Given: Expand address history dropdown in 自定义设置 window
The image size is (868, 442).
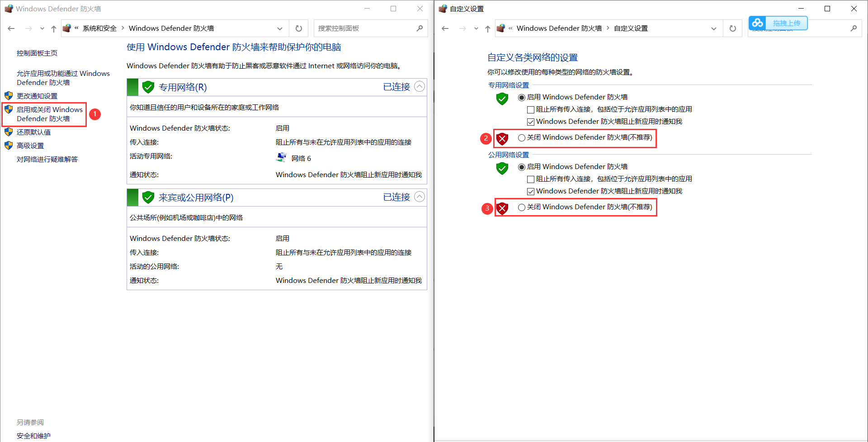Looking at the screenshot, I should [714, 28].
